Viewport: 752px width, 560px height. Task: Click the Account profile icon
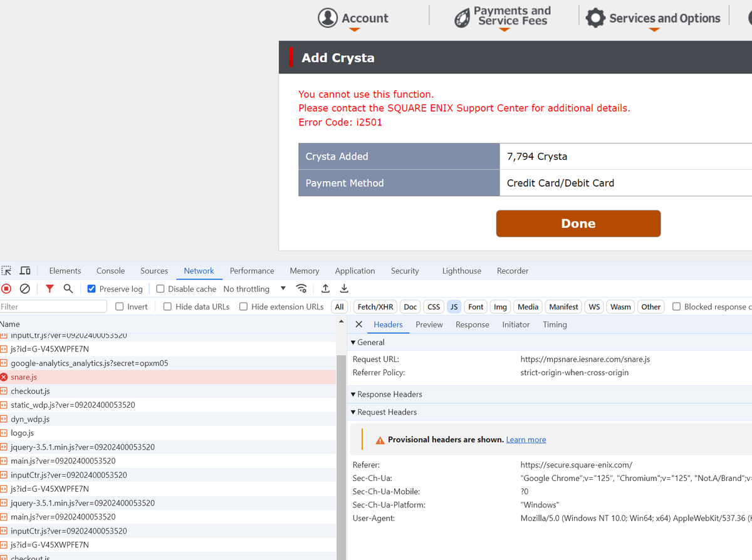[x=328, y=18]
